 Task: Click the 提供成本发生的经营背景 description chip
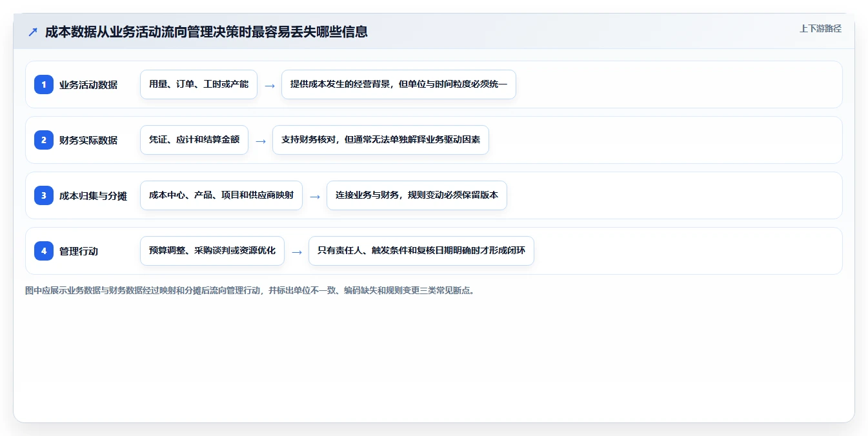[399, 84]
